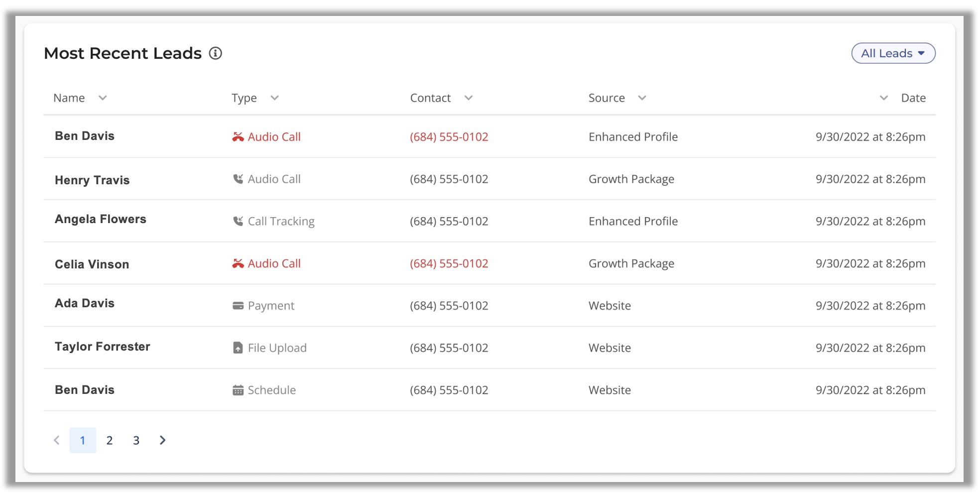Click the previous page left arrow
Viewport: 980px width, 494px height.
[57, 440]
